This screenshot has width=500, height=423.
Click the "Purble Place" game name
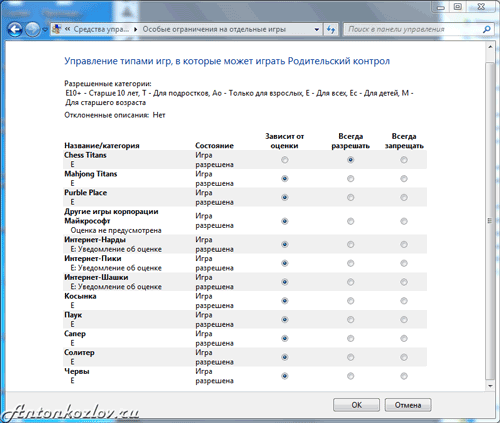(86, 193)
